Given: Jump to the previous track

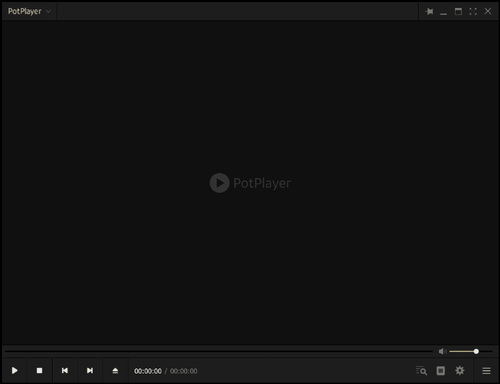Looking at the screenshot, I should pos(65,370).
